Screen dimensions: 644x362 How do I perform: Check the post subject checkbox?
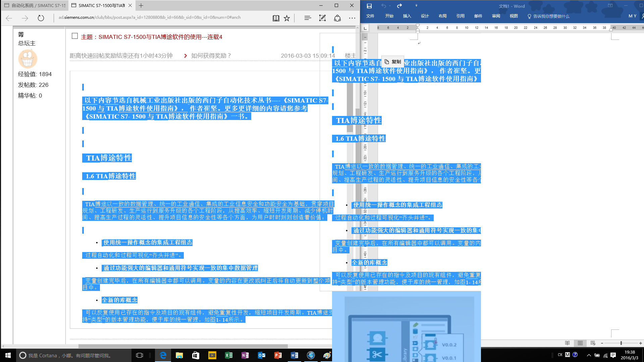75,36
